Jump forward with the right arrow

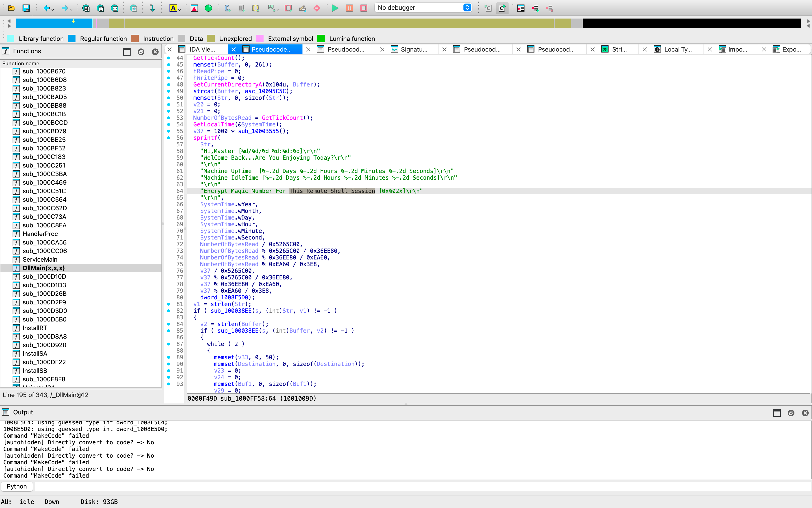64,8
